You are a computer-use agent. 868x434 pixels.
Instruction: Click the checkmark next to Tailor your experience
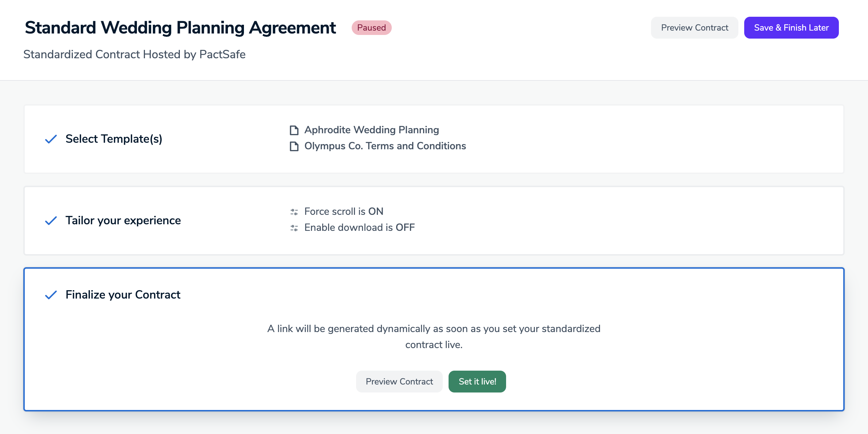click(x=51, y=221)
